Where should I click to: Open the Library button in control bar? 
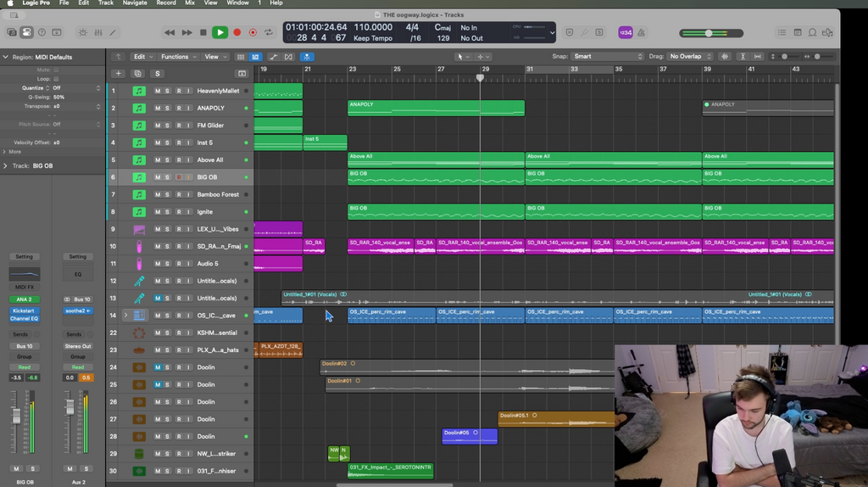12,33
